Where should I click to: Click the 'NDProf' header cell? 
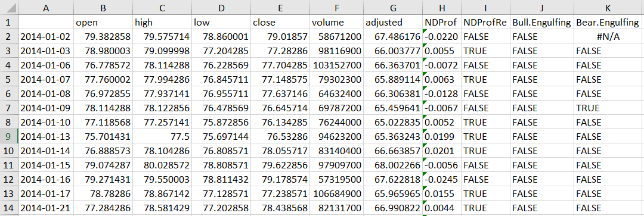(x=441, y=22)
